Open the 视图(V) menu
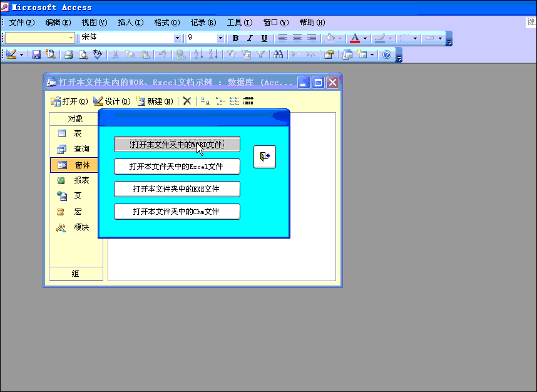The height and width of the screenshot is (392, 537). pyautogui.click(x=95, y=23)
